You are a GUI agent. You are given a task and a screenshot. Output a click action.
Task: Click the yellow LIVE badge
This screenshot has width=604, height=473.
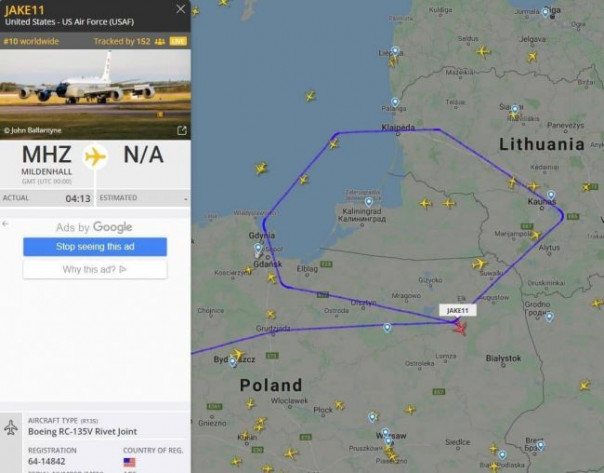point(178,41)
